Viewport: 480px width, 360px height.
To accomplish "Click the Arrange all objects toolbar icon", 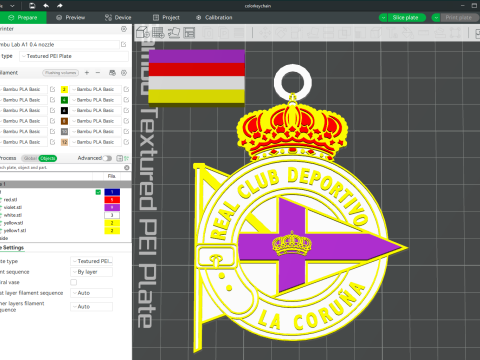I will point(189,32).
